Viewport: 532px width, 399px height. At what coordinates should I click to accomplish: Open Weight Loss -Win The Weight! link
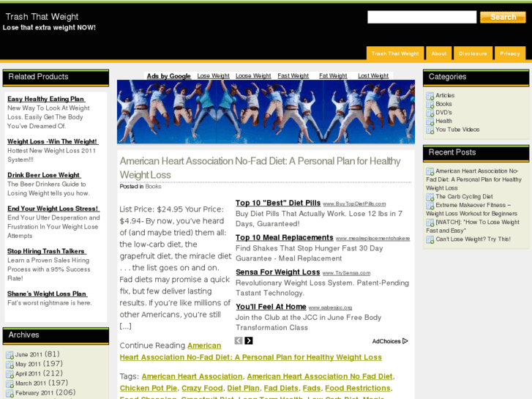(53, 141)
